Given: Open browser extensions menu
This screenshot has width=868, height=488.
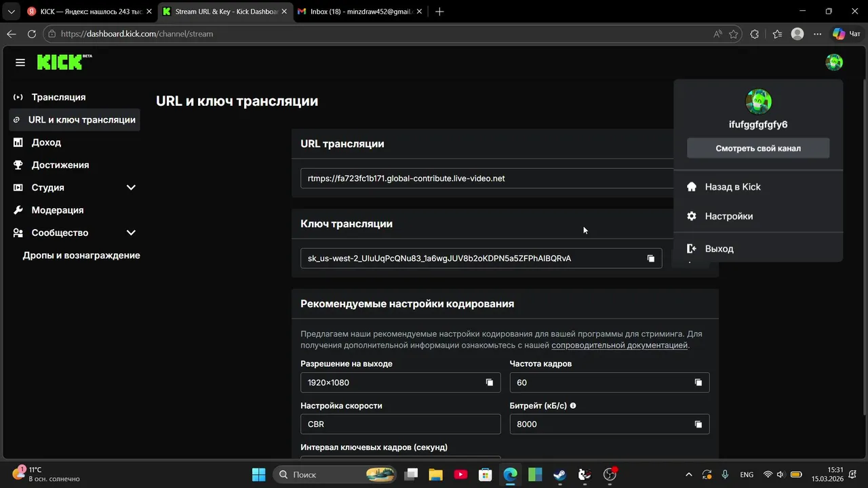Looking at the screenshot, I should point(755,34).
